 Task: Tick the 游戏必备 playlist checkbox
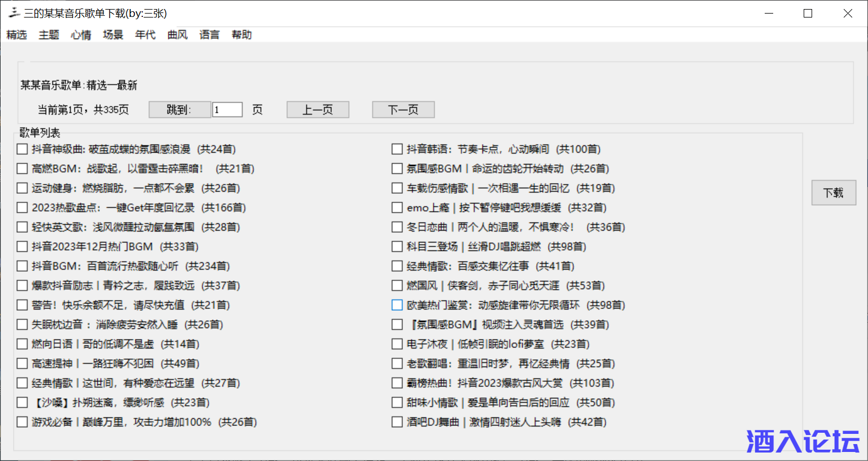click(23, 422)
